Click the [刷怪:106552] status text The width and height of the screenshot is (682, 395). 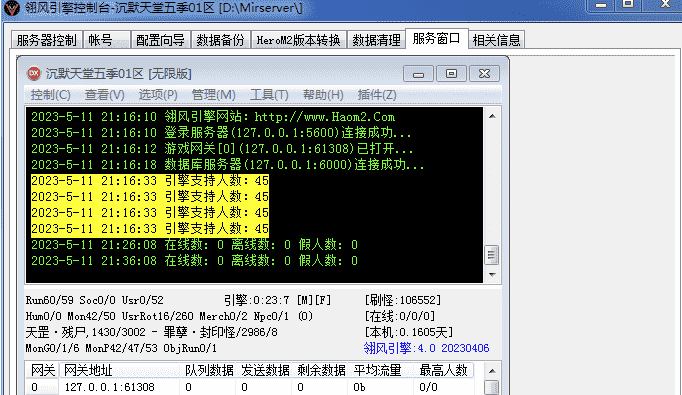tap(403, 300)
